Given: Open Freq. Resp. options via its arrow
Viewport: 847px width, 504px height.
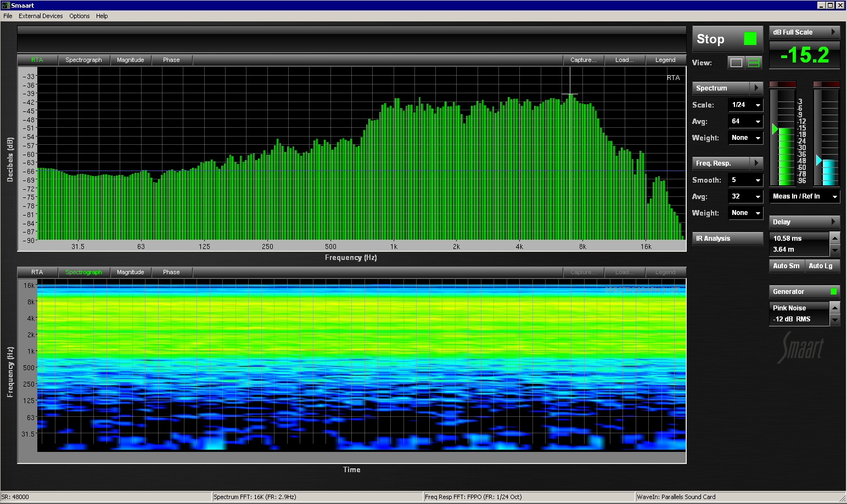Looking at the screenshot, I should [x=756, y=163].
